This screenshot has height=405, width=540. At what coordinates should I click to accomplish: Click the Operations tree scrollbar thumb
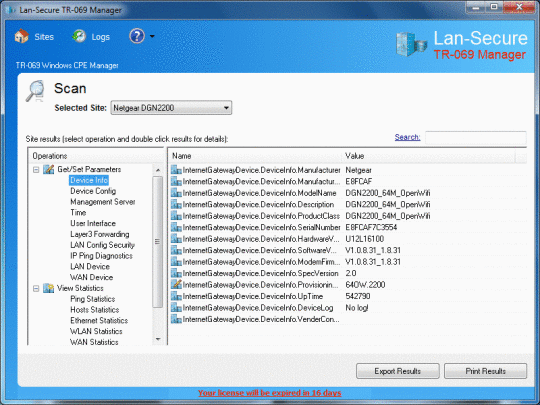158,242
